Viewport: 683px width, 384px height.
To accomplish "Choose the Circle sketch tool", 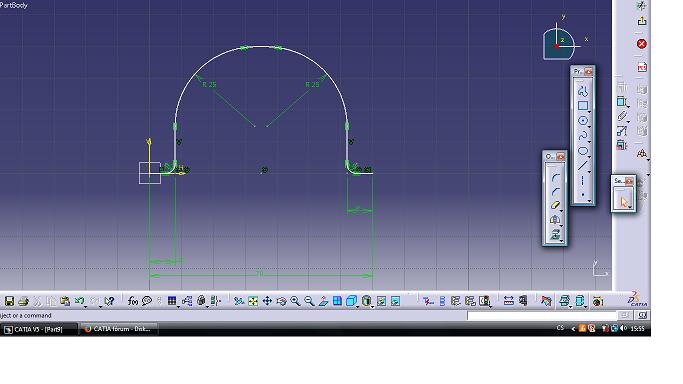I will [x=583, y=121].
